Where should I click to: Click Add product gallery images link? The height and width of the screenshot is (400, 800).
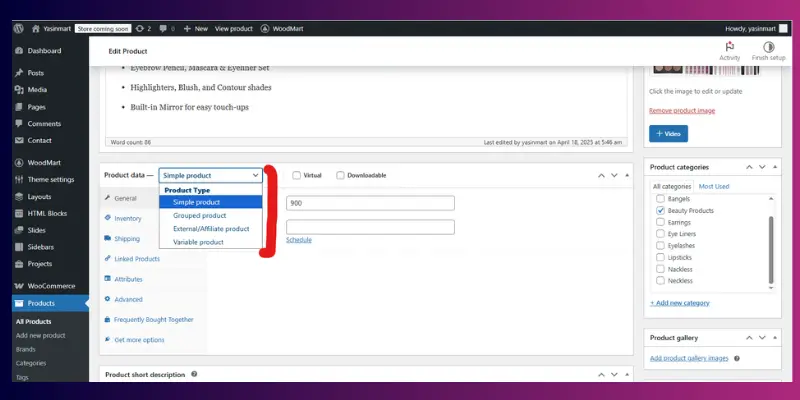click(689, 358)
